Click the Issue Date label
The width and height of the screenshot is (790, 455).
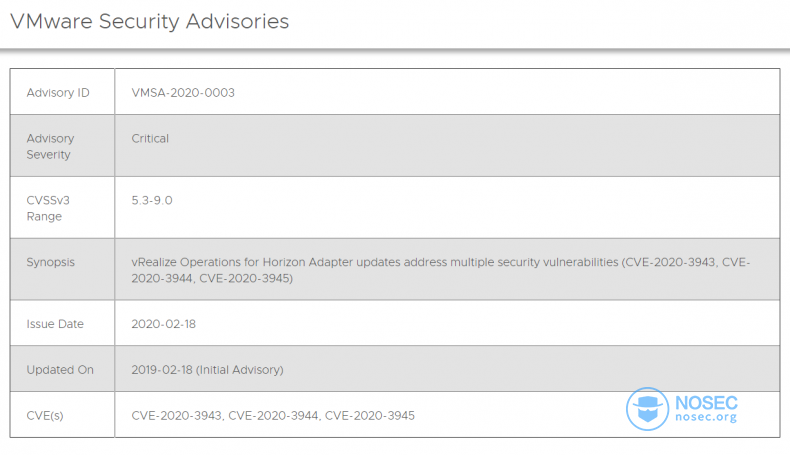[x=55, y=324]
